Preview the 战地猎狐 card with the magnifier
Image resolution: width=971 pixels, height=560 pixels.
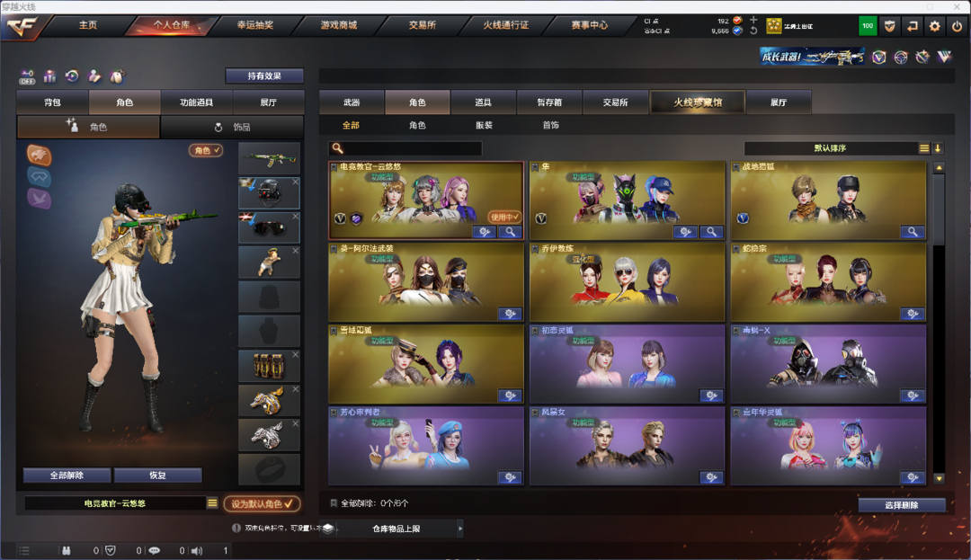pyautogui.click(x=913, y=232)
